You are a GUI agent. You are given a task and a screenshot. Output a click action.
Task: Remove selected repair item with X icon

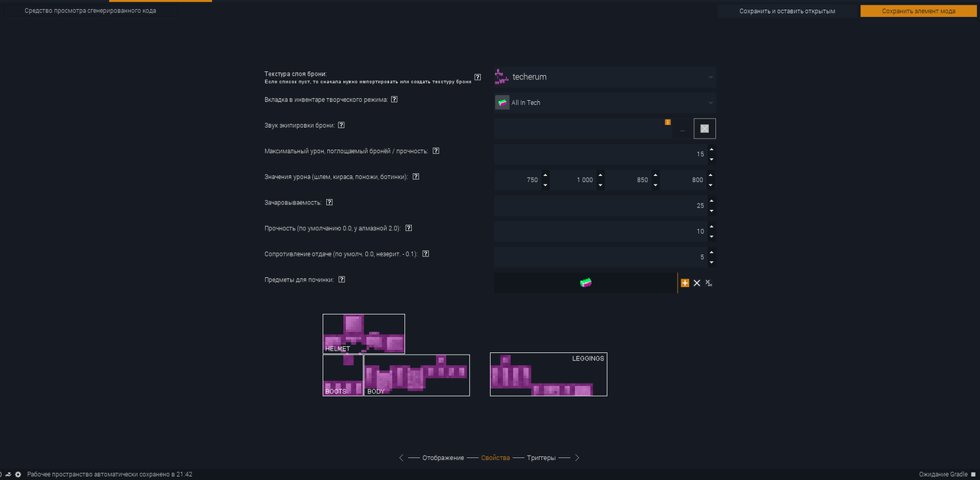(697, 283)
